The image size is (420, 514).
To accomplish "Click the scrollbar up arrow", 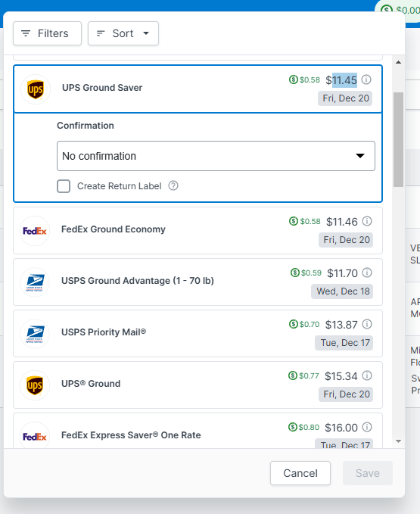I will click(x=398, y=62).
